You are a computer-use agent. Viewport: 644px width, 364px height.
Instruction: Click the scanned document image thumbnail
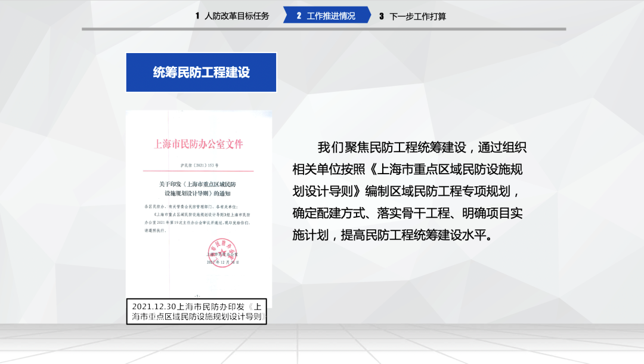click(x=199, y=205)
